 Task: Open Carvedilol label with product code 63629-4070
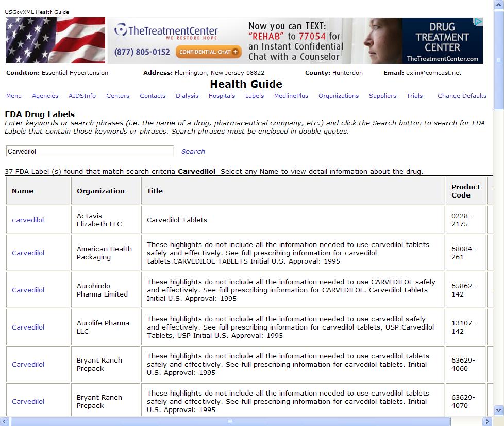click(x=28, y=402)
